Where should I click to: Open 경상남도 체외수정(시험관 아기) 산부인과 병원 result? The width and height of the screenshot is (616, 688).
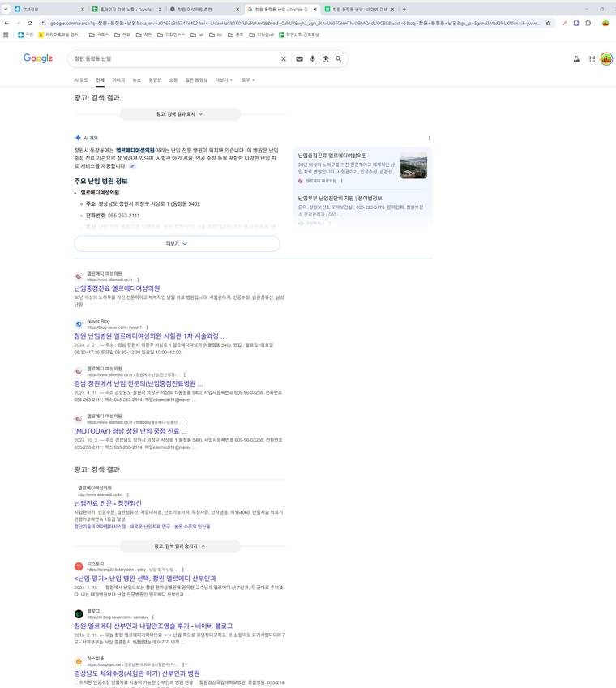coord(137,673)
